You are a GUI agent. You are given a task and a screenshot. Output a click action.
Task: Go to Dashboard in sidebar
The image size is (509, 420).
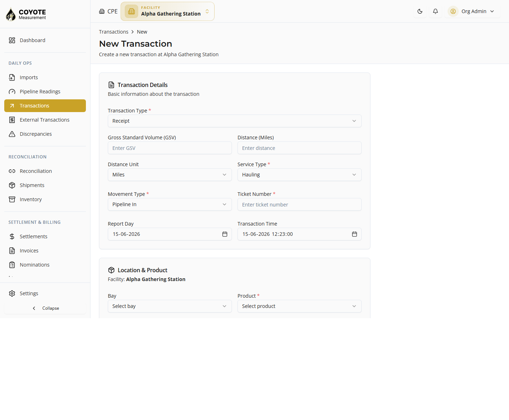pyautogui.click(x=45, y=40)
